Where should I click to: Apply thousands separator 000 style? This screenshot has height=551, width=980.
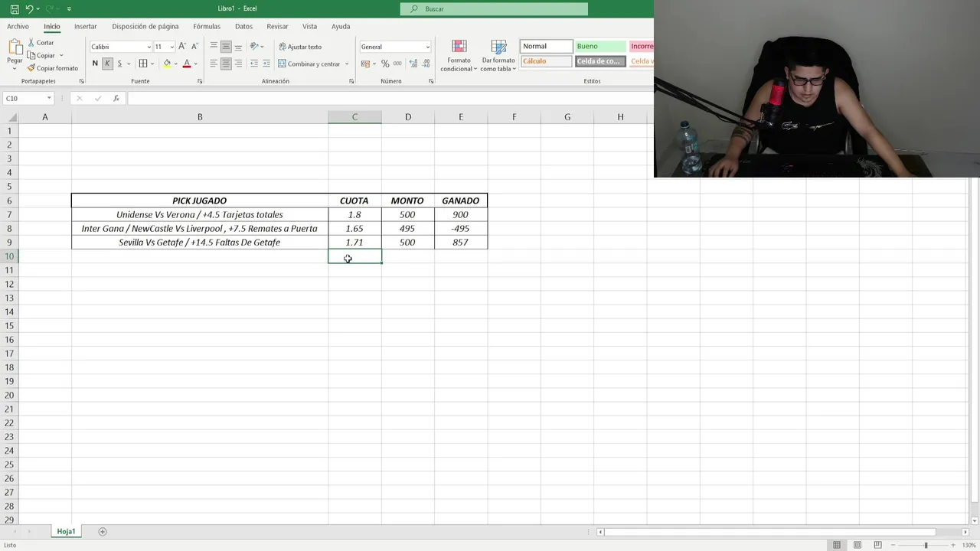tap(397, 64)
